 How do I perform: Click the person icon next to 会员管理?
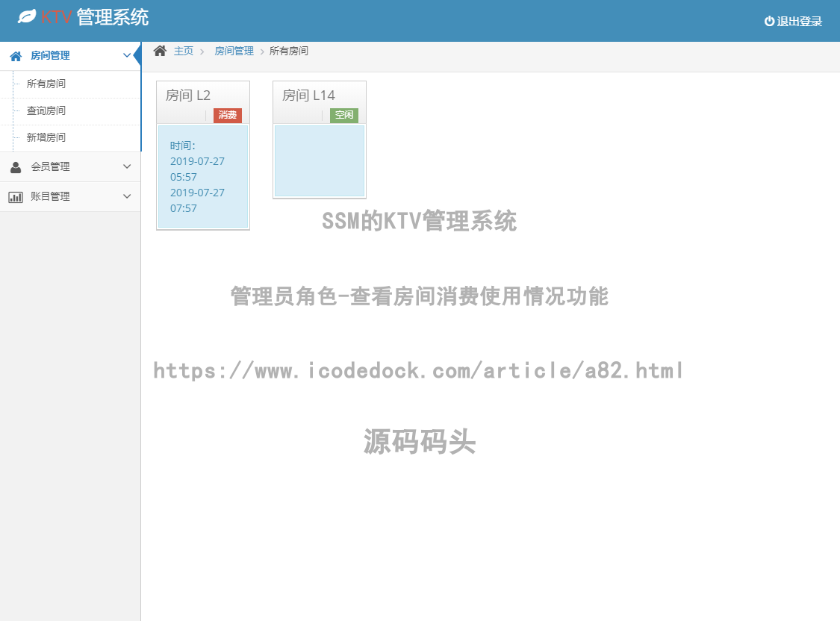pyautogui.click(x=16, y=166)
